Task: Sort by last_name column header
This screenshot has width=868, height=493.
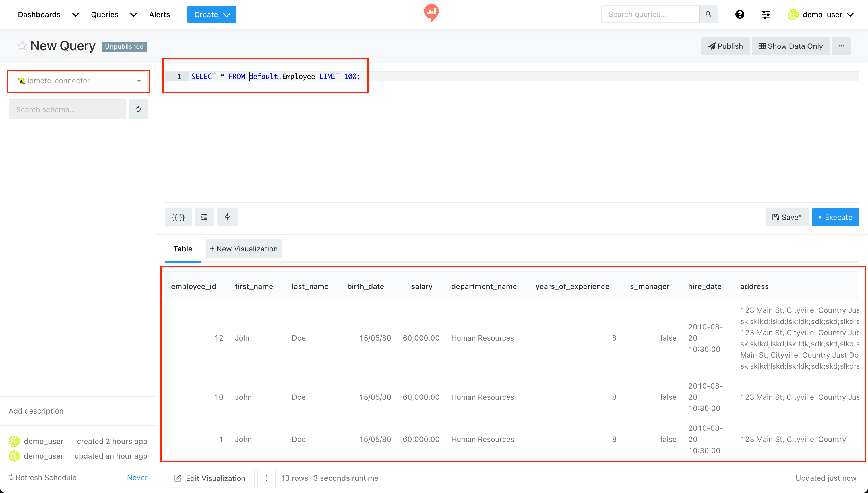Action: pos(310,286)
